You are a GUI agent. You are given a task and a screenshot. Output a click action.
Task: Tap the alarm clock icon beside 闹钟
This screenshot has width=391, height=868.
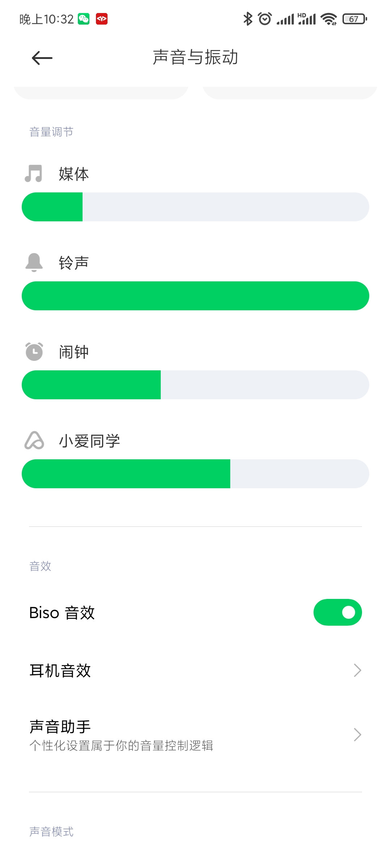pyautogui.click(x=34, y=352)
